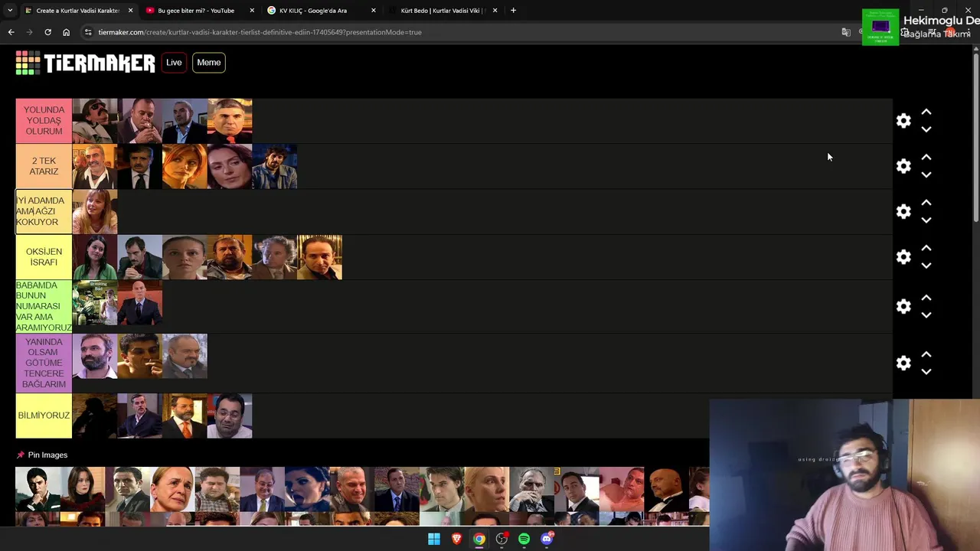Move BABAMDA BUNUN NUMARASI row up
Image resolution: width=980 pixels, height=551 pixels.
tap(926, 298)
